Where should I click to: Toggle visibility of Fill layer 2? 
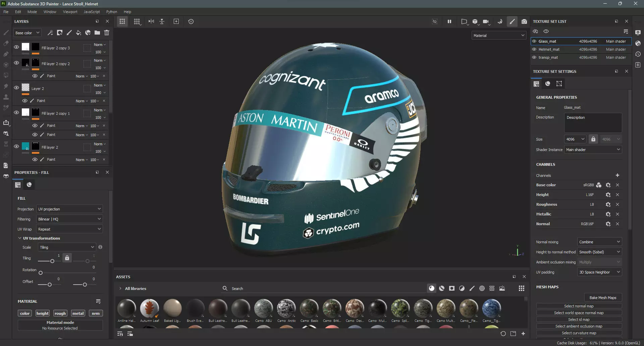pyautogui.click(x=16, y=146)
